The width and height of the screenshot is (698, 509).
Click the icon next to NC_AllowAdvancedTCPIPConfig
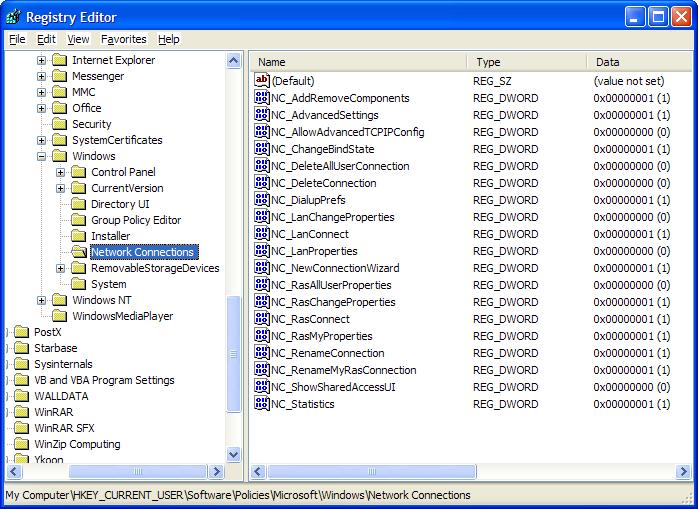click(262, 131)
